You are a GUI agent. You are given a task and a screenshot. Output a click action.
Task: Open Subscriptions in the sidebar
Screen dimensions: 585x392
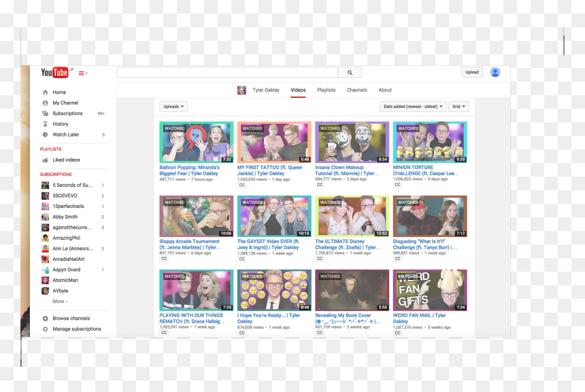[x=67, y=113]
